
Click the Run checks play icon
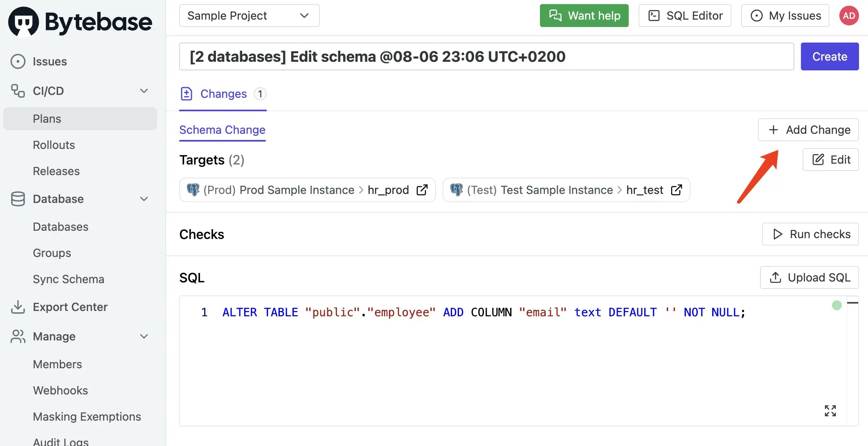coord(778,234)
